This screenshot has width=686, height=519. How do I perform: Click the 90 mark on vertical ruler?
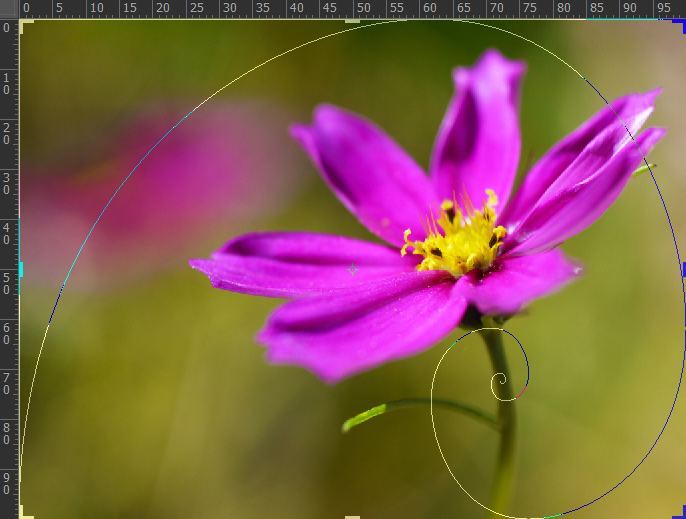[x=9, y=483]
